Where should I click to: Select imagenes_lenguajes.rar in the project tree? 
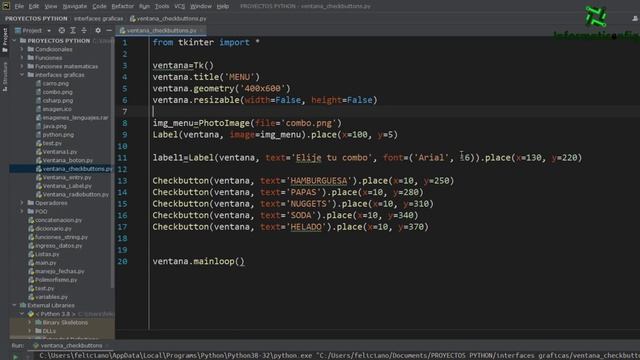point(76,118)
